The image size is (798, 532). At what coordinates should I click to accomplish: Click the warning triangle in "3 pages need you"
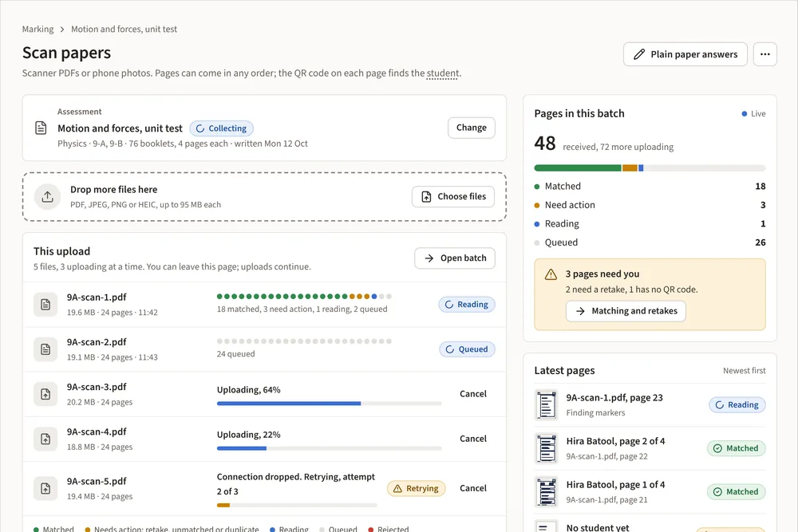click(551, 274)
